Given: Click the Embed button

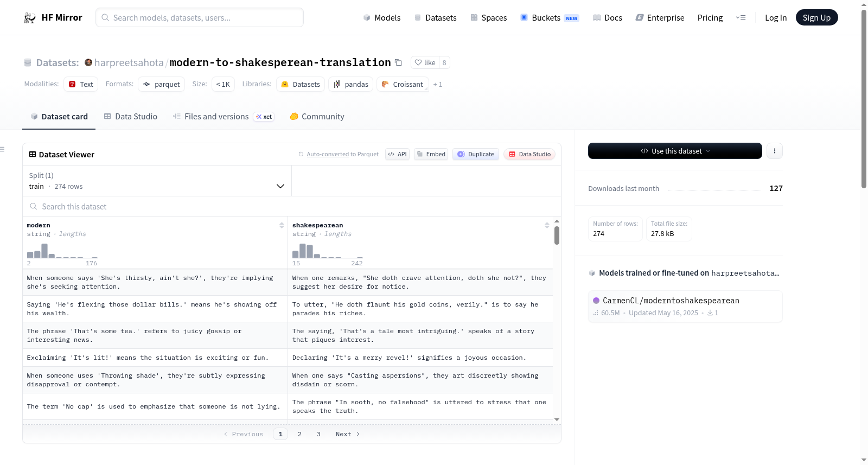Looking at the screenshot, I should click(431, 154).
